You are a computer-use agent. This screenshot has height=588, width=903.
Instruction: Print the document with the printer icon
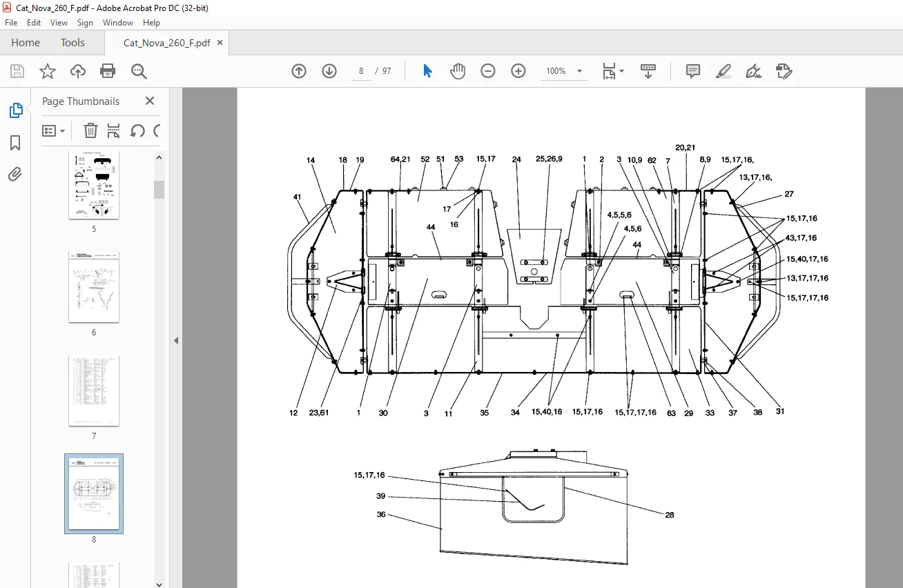(x=108, y=71)
